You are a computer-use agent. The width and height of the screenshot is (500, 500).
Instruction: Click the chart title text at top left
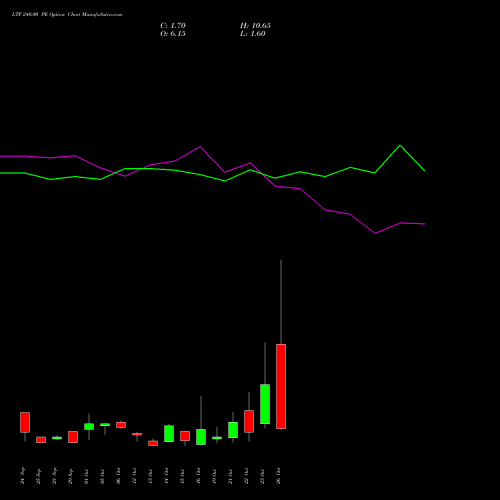(67, 15)
